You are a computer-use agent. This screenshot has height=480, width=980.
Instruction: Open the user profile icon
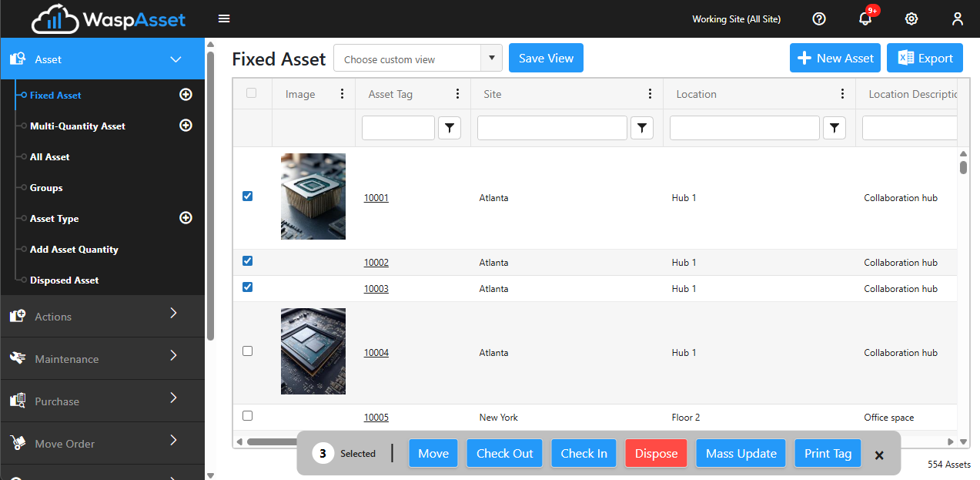tap(958, 18)
